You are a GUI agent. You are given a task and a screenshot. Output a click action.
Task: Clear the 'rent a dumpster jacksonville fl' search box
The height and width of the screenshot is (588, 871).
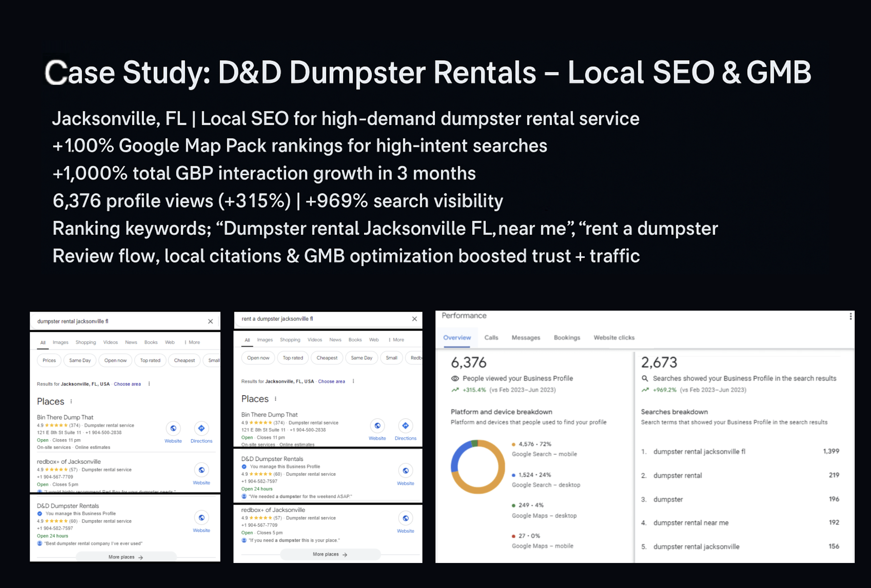pyautogui.click(x=414, y=319)
